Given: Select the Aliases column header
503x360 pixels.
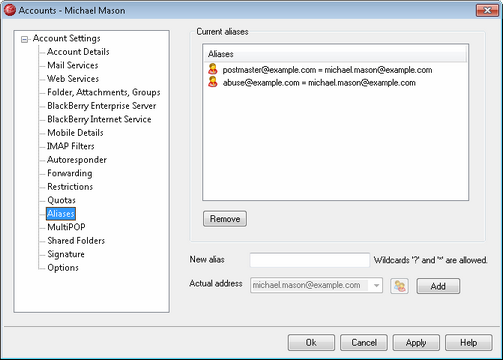Looking at the screenshot, I should click(335, 54).
